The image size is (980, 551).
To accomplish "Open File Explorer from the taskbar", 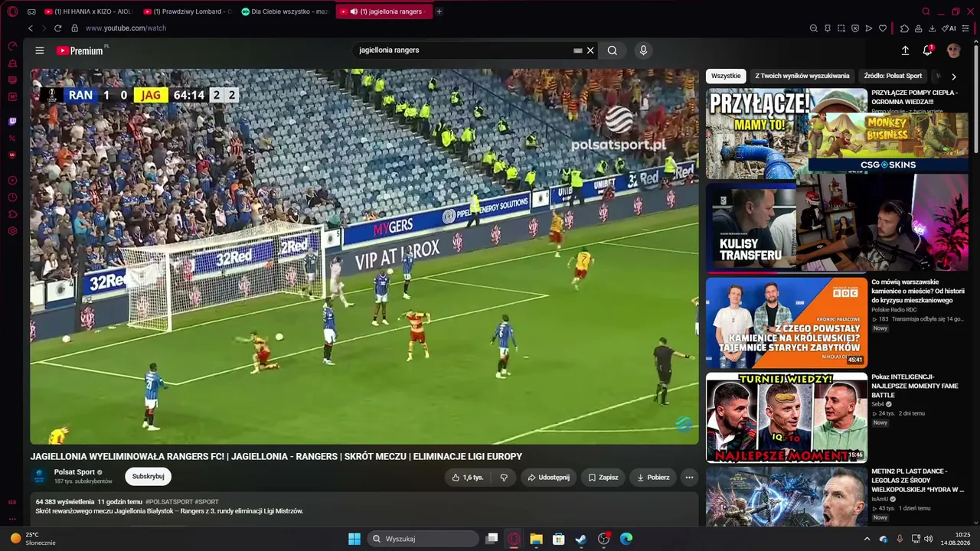I will tap(536, 539).
